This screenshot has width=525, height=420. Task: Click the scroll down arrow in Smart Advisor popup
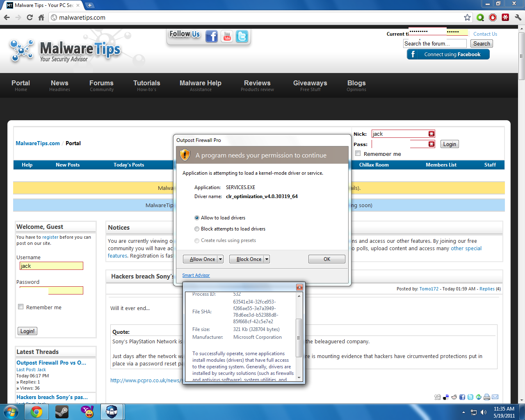(x=299, y=378)
